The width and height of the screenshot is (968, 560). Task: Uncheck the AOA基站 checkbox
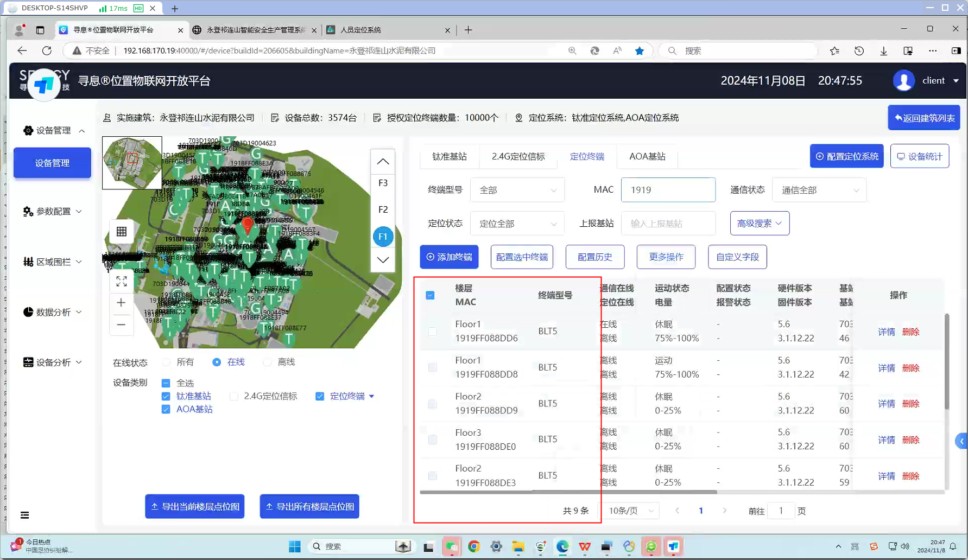click(166, 409)
